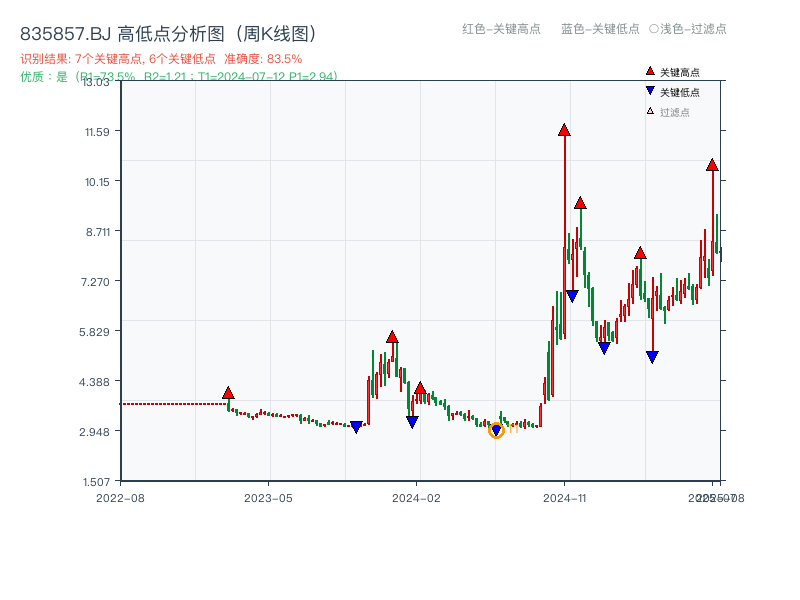Toggle the 过滤点 legend label
Image resolution: width=800 pixels, height=600 pixels.
(x=674, y=112)
